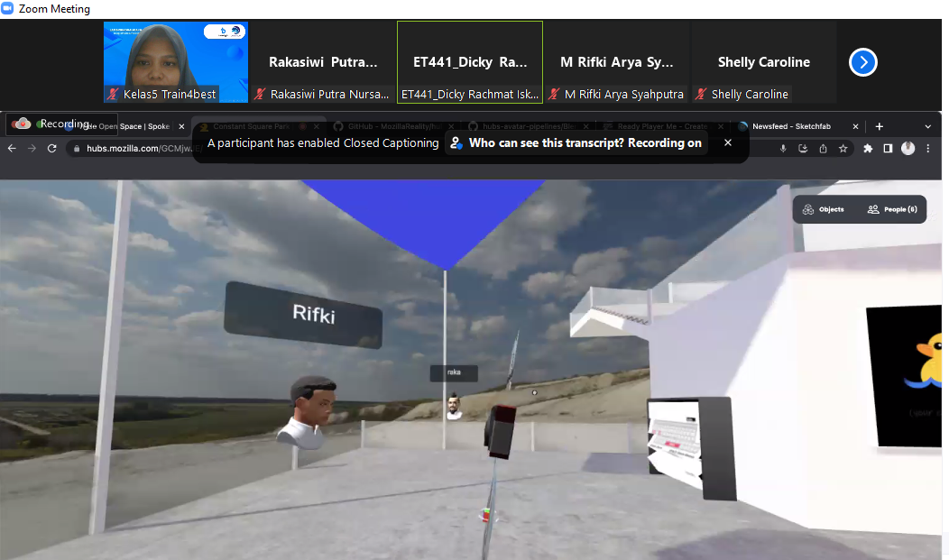Open the People (6) list
Screen dimensions: 949x560
coord(891,209)
